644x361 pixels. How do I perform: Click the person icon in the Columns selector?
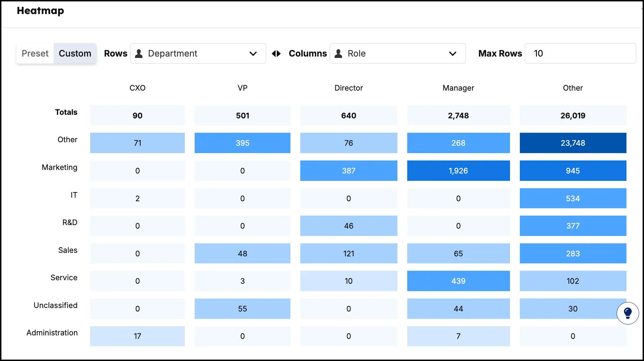[338, 53]
